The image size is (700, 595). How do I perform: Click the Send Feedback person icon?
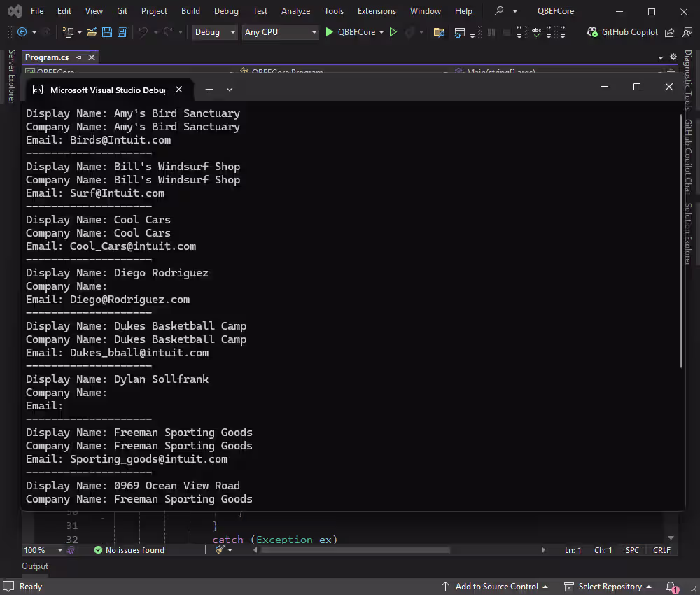click(x=687, y=32)
